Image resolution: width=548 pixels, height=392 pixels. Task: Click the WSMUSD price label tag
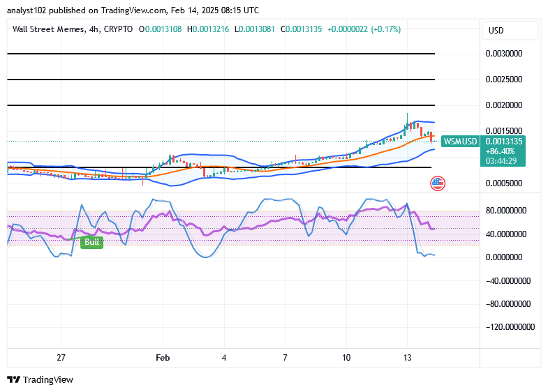[x=460, y=142]
